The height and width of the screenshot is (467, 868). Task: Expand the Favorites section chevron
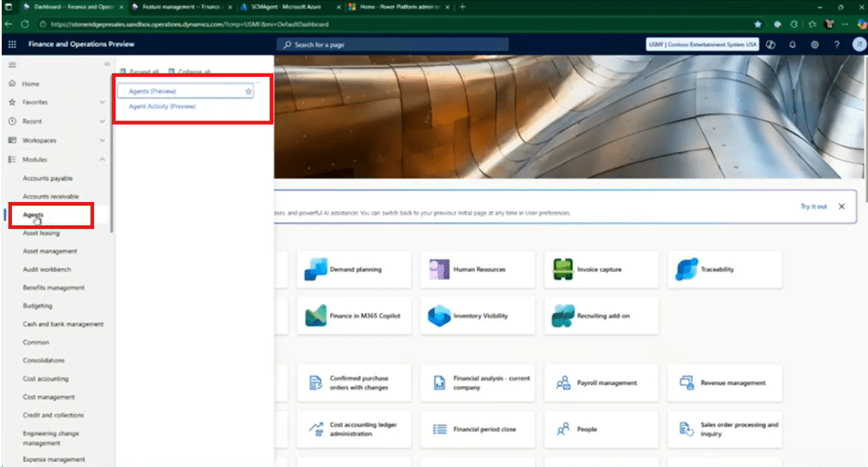tap(102, 103)
